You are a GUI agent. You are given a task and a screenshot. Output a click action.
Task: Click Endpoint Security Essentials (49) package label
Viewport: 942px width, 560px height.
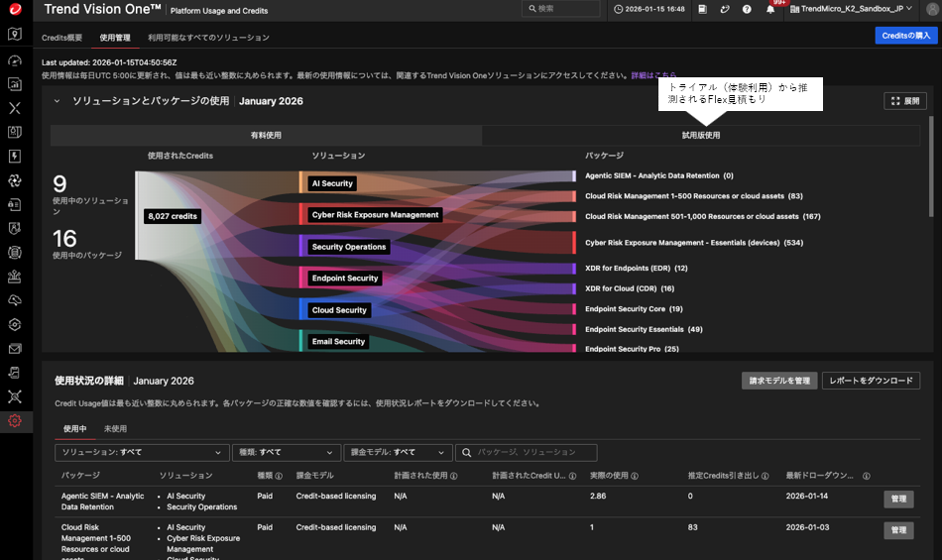[x=644, y=329]
